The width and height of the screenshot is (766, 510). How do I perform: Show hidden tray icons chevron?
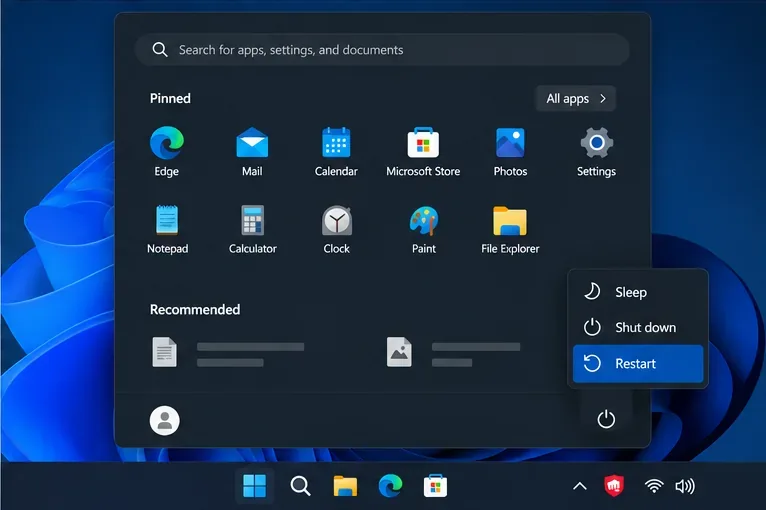point(579,486)
